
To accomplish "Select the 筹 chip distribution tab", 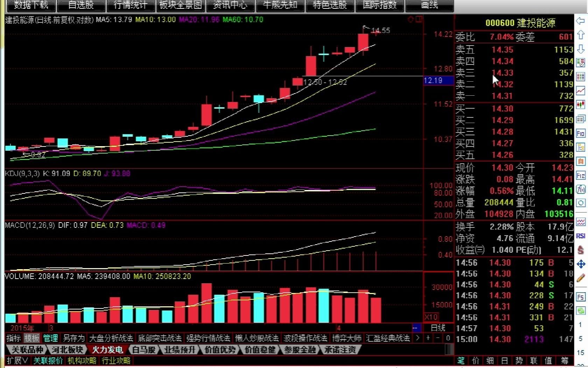I will pyautogui.click(x=564, y=361).
